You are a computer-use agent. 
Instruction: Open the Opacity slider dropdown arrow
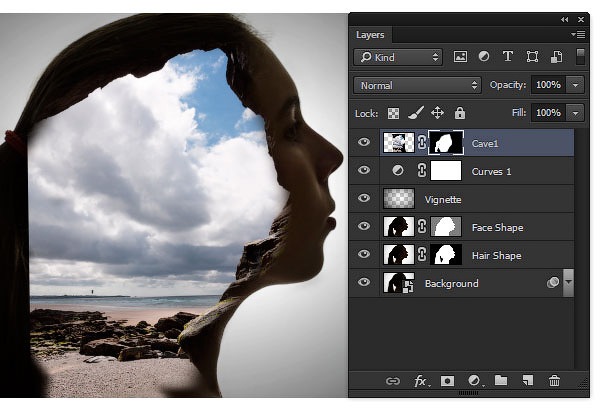575,85
